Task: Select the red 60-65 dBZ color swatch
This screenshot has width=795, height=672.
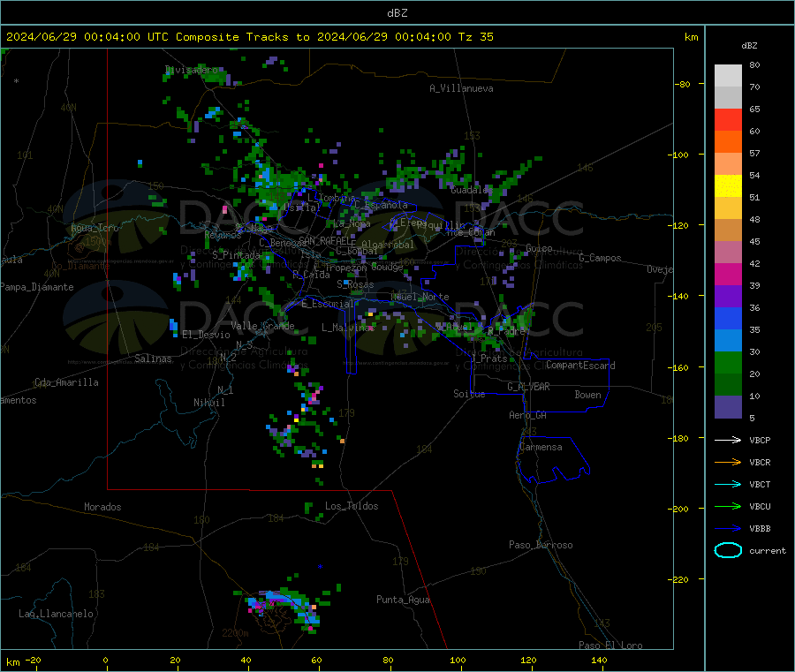Action: click(728, 120)
